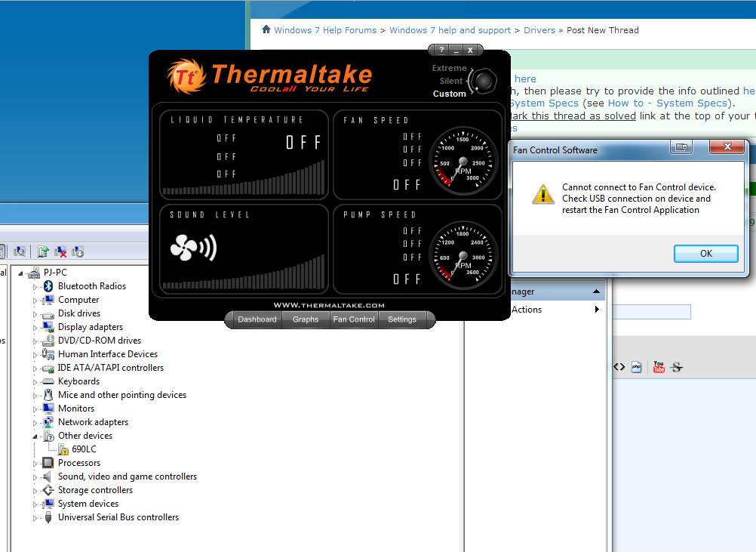The height and width of the screenshot is (552, 756).
Task: Collapse the Other devices node
Action: [x=35, y=436]
